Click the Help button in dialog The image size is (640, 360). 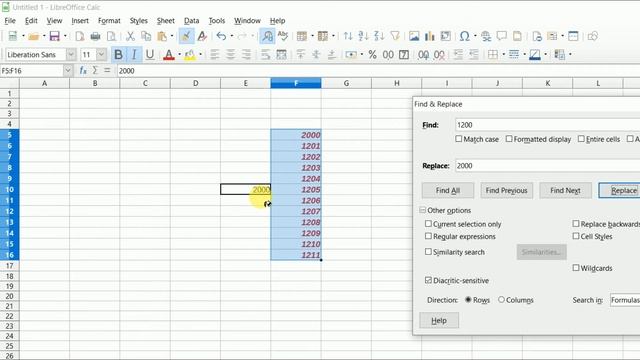439,320
